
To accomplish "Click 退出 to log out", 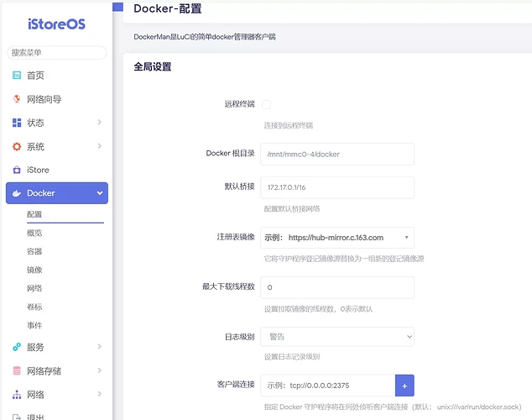I will click(35, 417).
